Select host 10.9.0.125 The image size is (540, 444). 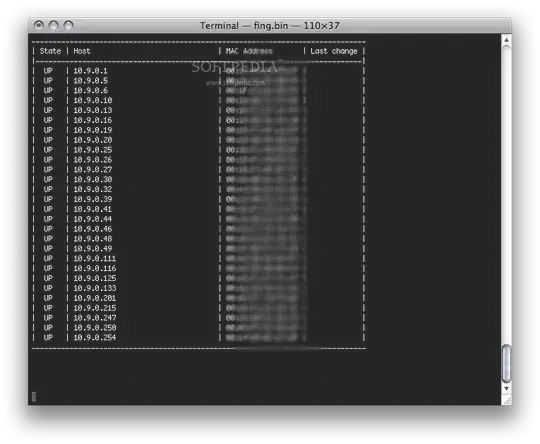point(95,278)
